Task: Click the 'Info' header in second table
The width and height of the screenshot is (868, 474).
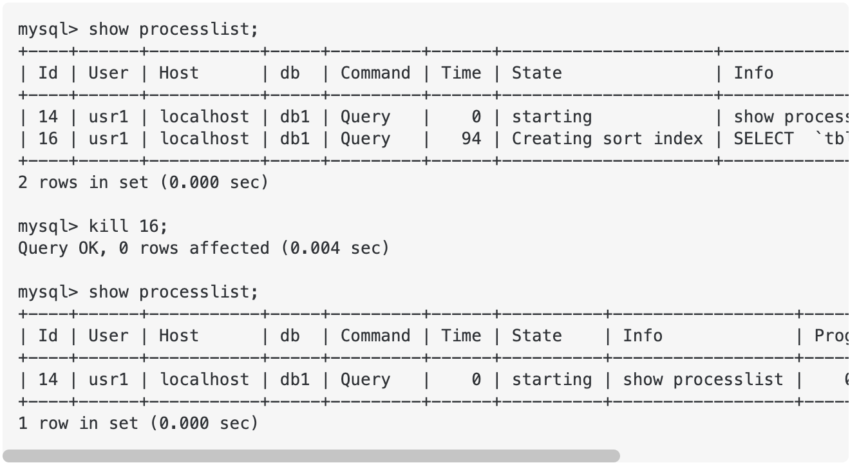Action: coord(642,336)
